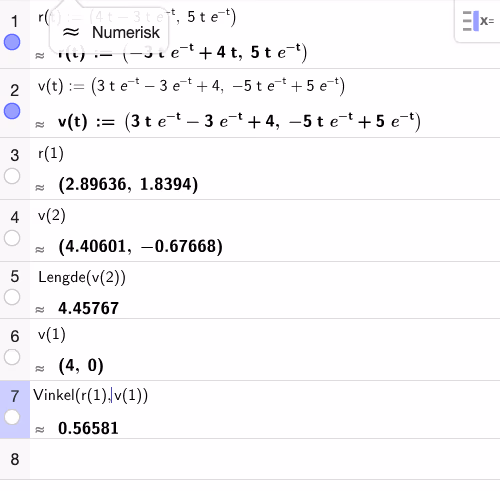This screenshot has width=500, height=491.
Task: Edit the Vinkel(r(1),v(1)) input
Action: 91,395
